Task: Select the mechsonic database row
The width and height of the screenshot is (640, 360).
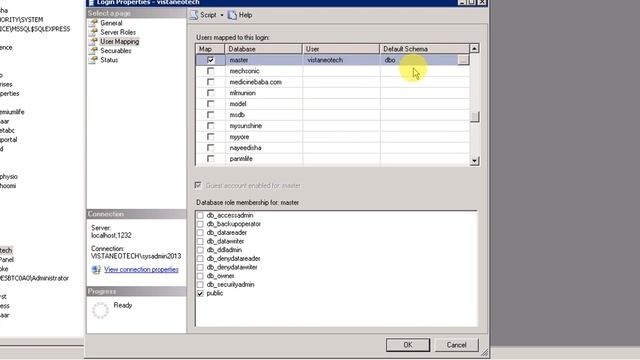Action: [x=333, y=71]
